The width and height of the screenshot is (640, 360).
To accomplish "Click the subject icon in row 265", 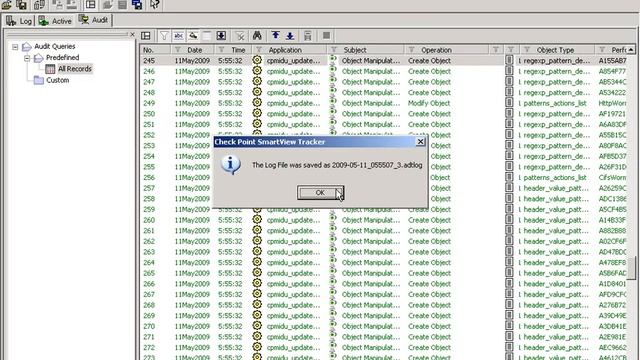I will 333,272.
